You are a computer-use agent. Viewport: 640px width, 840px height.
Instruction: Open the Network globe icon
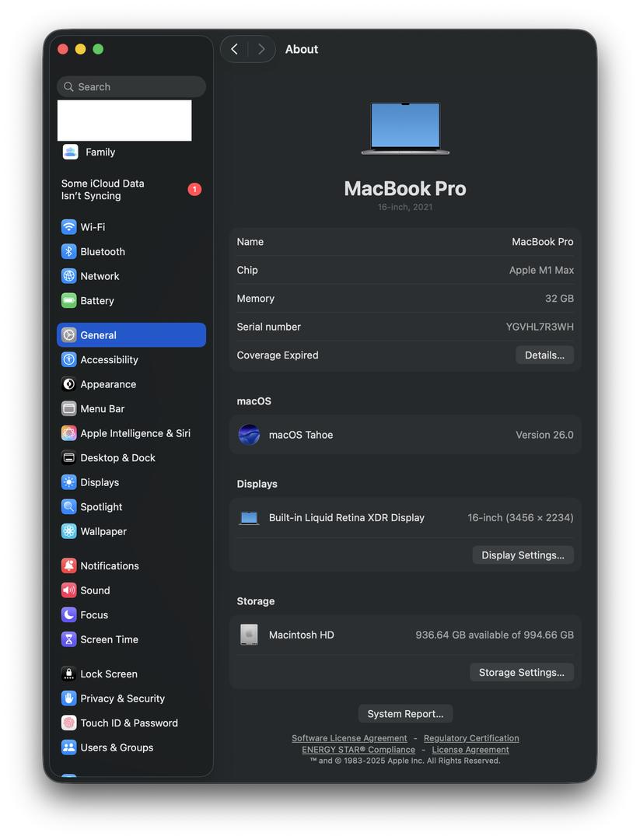68,276
